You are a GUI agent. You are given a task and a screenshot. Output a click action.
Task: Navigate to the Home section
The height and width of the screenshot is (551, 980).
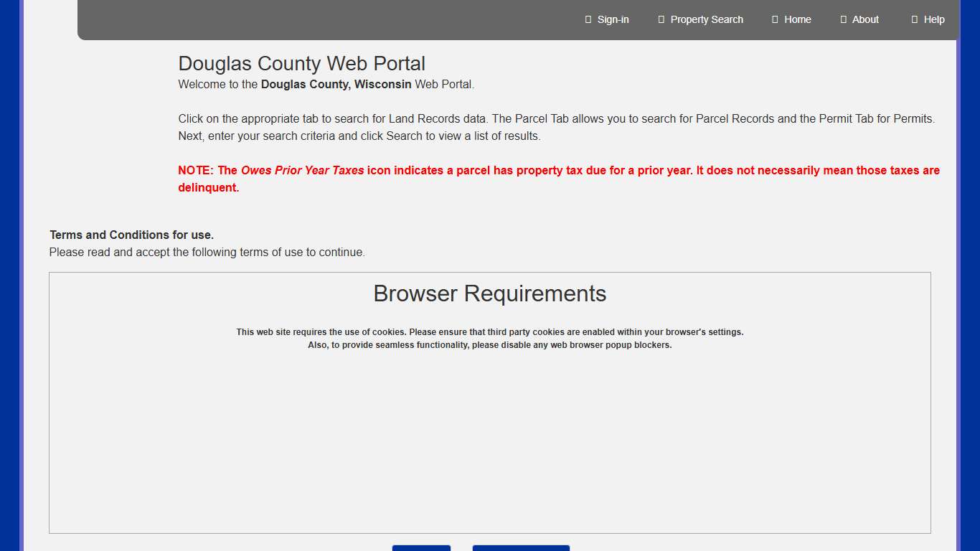pos(798,19)
